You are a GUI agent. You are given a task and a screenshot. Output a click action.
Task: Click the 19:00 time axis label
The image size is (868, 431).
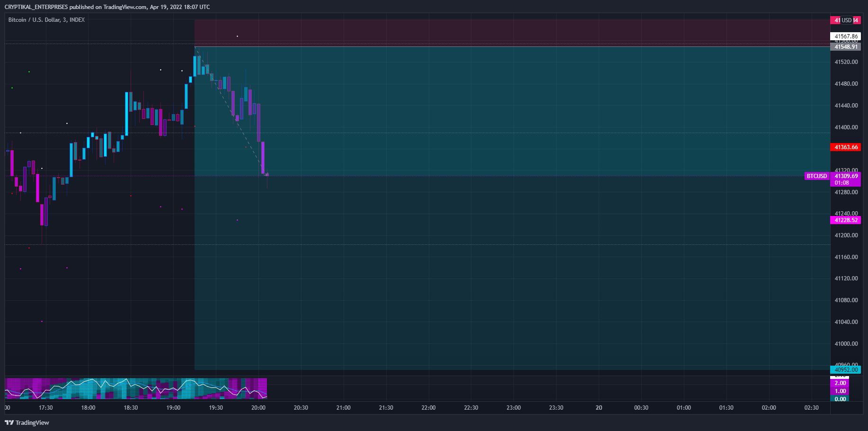[173, 408]
